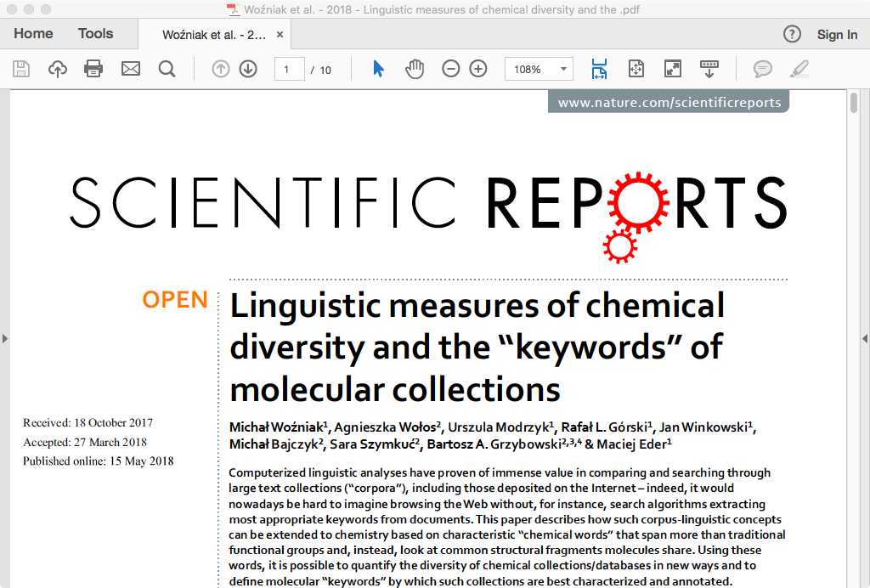Enter full screen mode icon
Viewport: 870px width, 588px height.
coord(673,69)
